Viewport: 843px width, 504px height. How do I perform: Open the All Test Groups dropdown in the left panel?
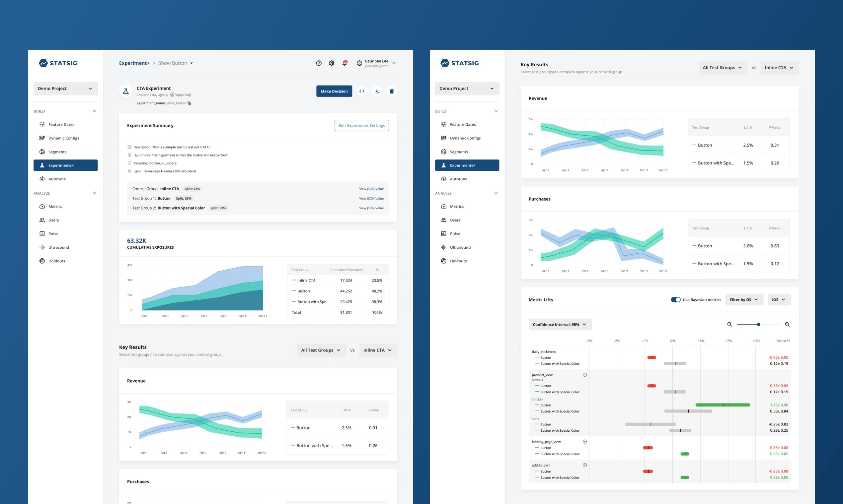click(x=321, y=350)
